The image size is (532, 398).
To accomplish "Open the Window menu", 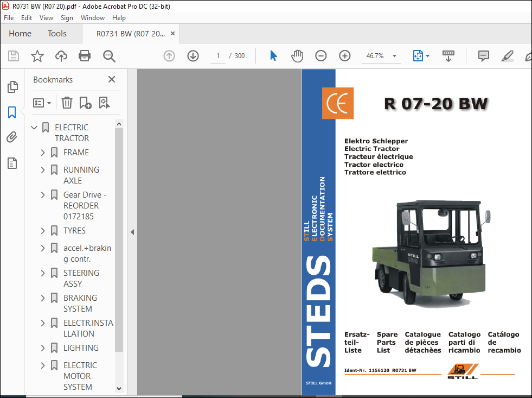I will point(92,18).
